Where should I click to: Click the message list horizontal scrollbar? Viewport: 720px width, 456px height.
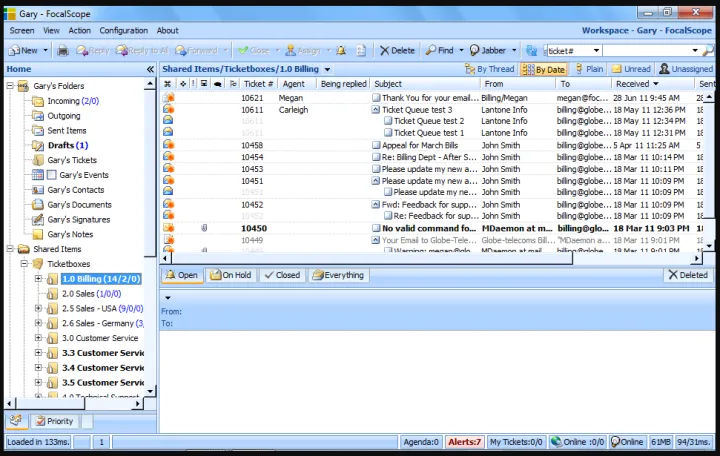click(370, 259)
